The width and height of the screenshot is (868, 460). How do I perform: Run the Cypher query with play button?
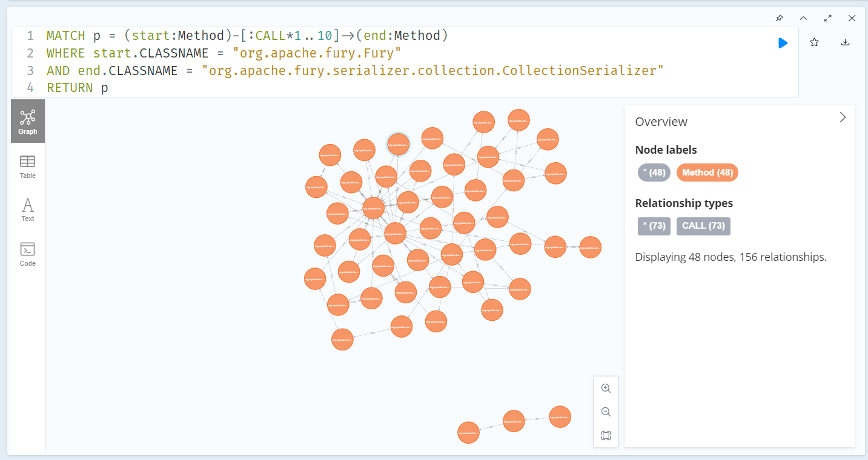coord(783,43)
